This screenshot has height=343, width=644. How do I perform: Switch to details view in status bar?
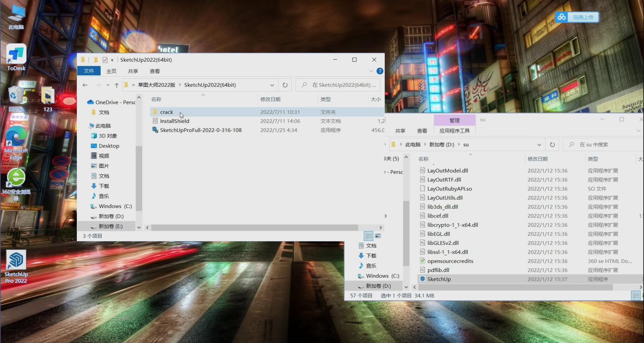pos(369,236)
